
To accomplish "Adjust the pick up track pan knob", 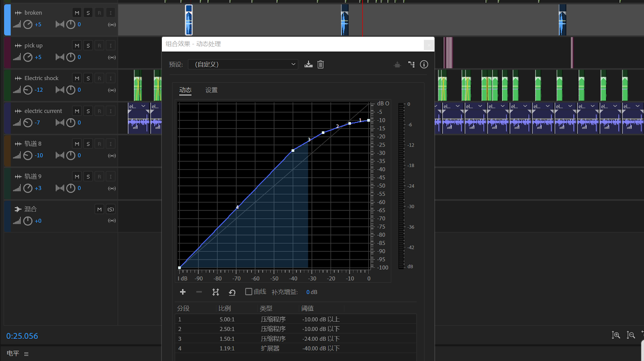I will [x=71, y=57].
